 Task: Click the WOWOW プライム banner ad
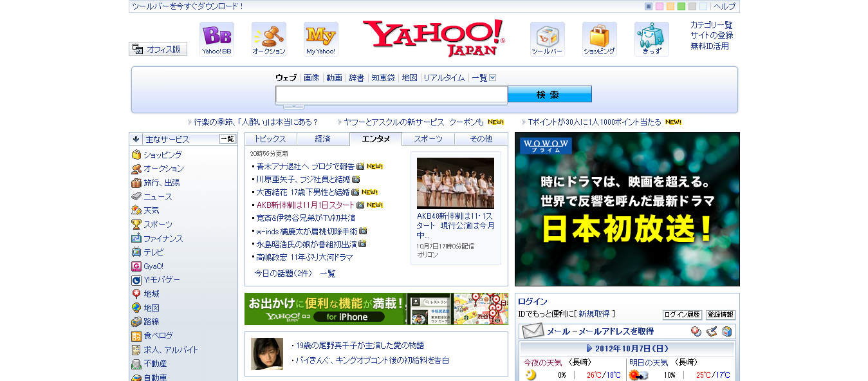(x=627, y=209)
